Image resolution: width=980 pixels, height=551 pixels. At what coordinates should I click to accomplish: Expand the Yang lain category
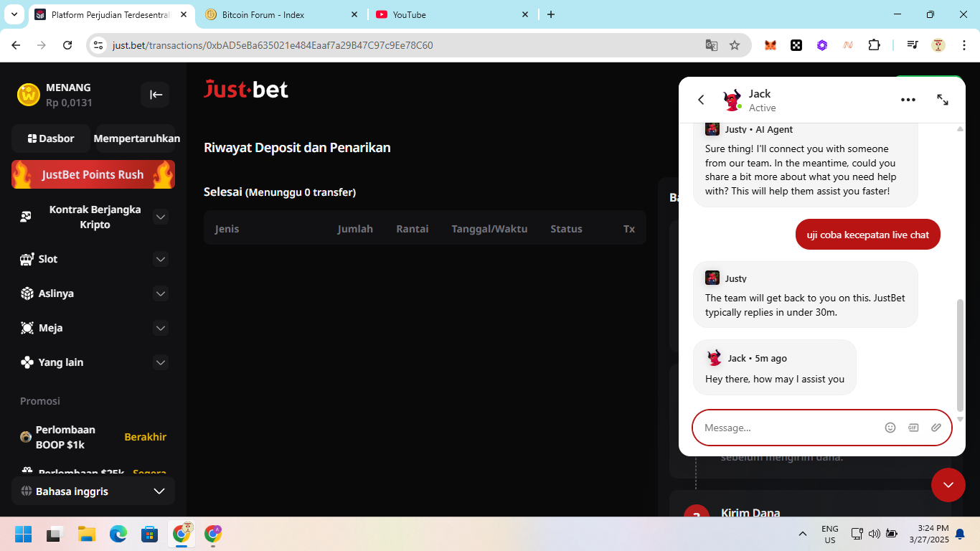(161, 362)
